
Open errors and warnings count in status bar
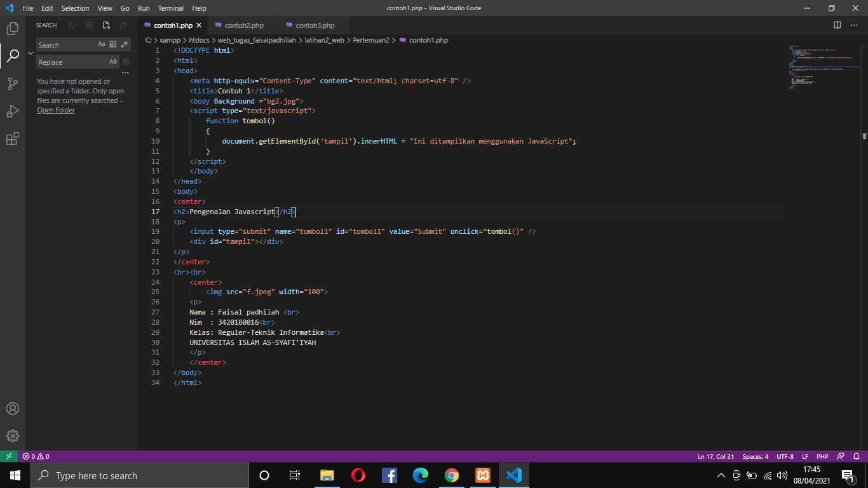click(36, 456)
